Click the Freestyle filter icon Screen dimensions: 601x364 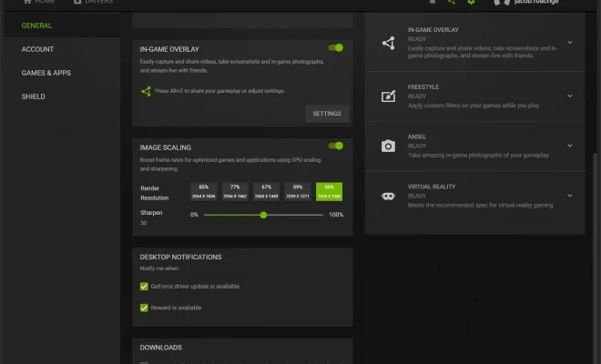click(388, 96)
